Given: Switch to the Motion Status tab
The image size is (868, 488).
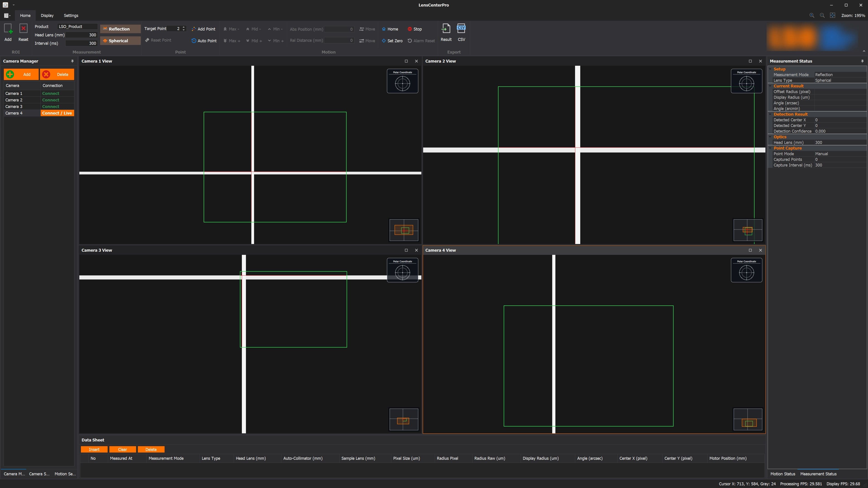Looking at the screenshot, I should pyautogui.click(x=782, y=474).
